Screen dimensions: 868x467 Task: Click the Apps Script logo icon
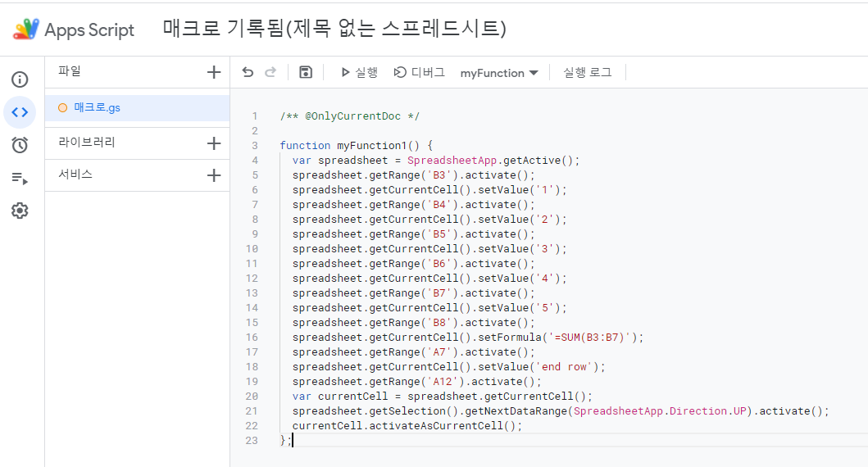point(26,29)
